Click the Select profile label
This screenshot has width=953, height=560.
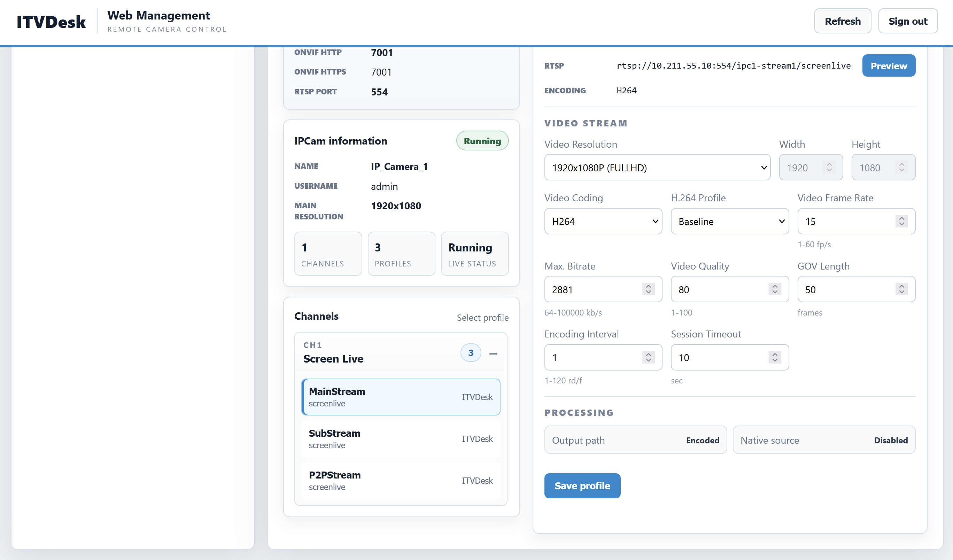pos(482,318)
